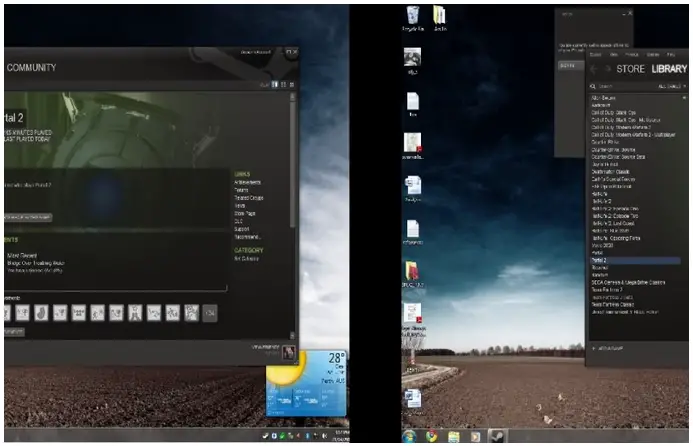Screen dimensions: 693x446
Task: Select Call of Duty: Black Ops - Multiplayer
Action: (x=625, y=120)
